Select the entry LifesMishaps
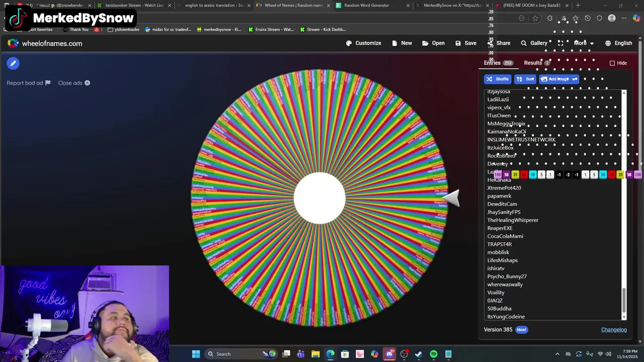644x362 pixels. pyautogui.click(x=502, y=260)
